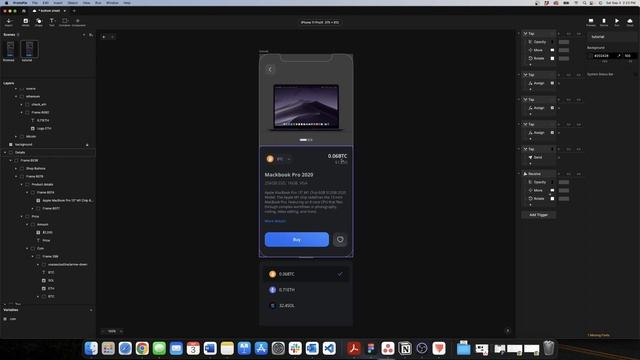Click the Ethereum icon in the coin list
Viewport: 640px width, 360px height.
(x=273, y=290)
